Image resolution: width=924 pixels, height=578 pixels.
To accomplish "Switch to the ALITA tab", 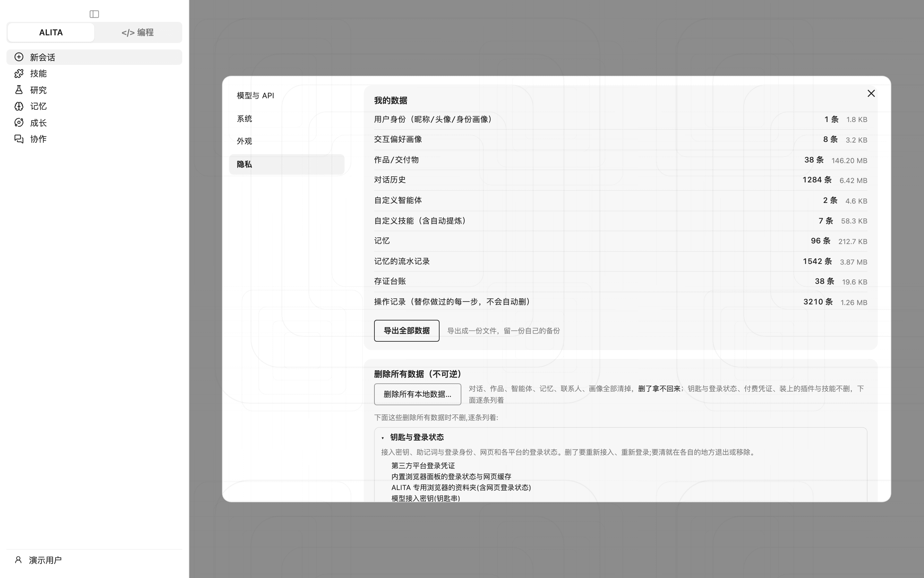I will click(x=51, y=32).
